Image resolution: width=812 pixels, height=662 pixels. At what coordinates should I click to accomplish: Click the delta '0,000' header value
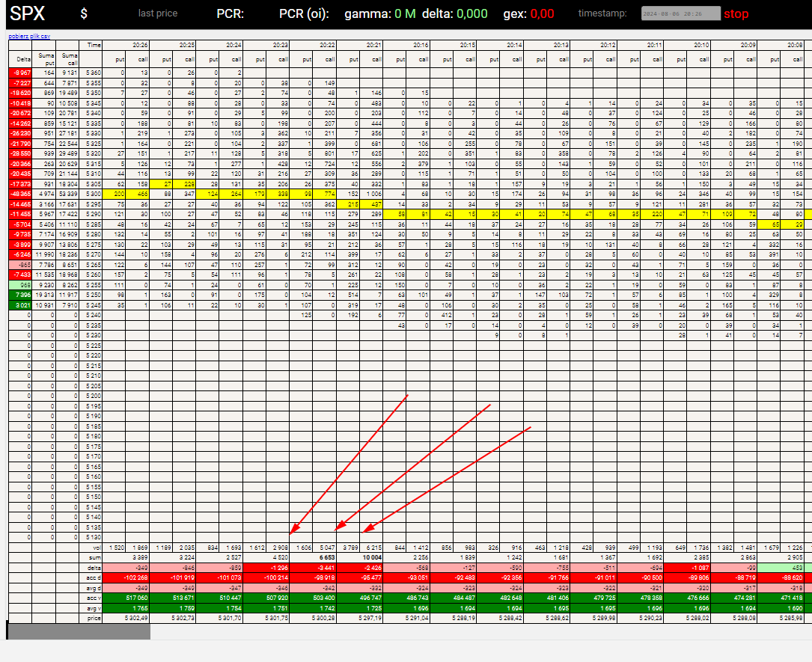[x=471, y=14]
